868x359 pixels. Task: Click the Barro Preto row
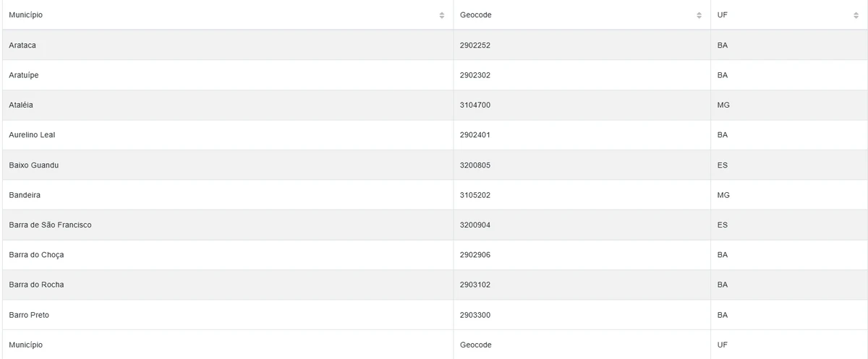coord(29,315)
